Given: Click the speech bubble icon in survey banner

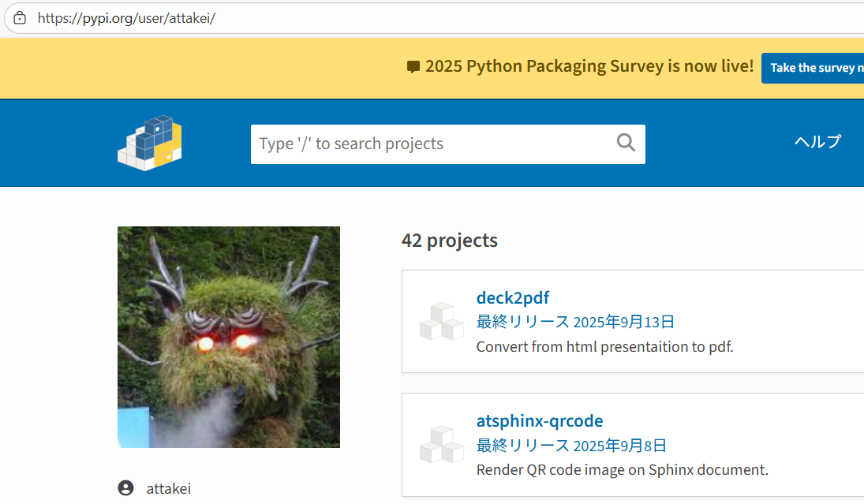Looking at the screenshot, I should click(x=413, y=67).
